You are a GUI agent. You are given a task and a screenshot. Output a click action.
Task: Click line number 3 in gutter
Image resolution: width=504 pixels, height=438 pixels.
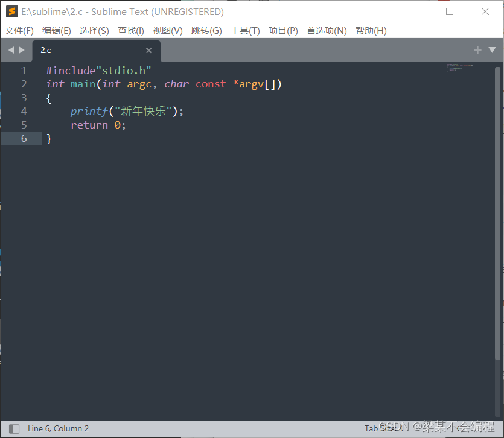click(x=24, y=98)
